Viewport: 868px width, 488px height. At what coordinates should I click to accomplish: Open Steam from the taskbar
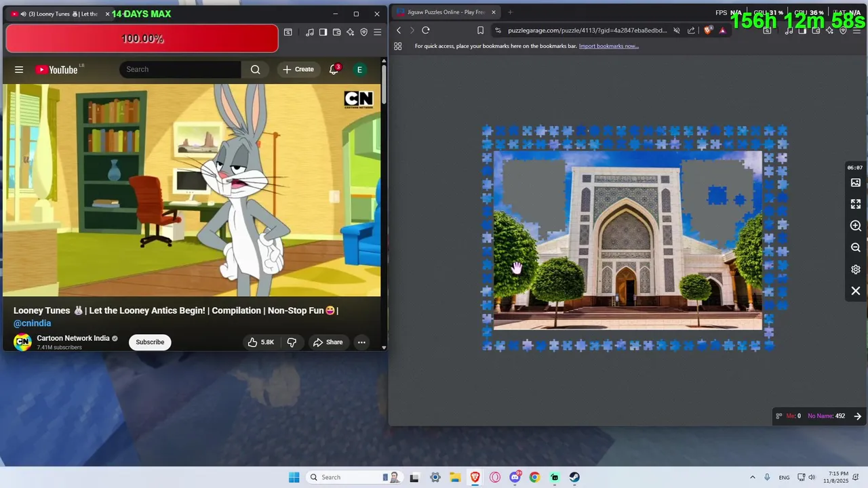pyautogui.click(x=574, y=477)
